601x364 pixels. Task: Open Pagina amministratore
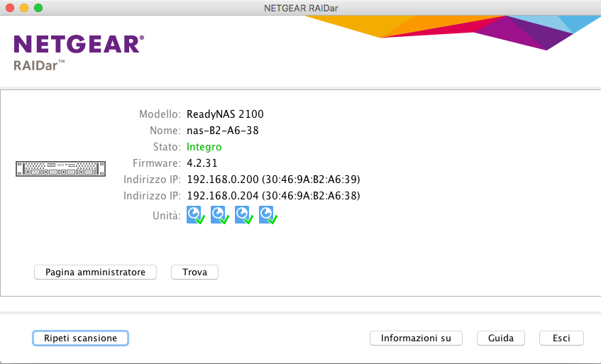coord(96,272)
